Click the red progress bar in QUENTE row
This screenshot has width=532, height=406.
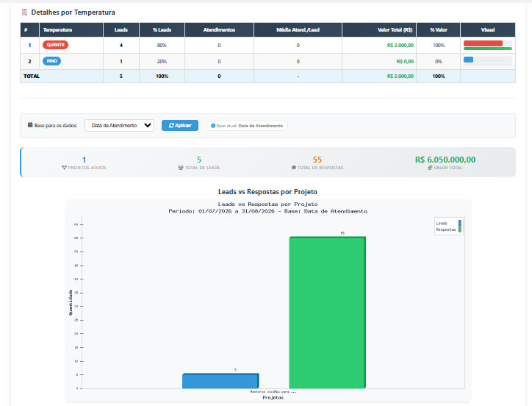coord(483,43)
